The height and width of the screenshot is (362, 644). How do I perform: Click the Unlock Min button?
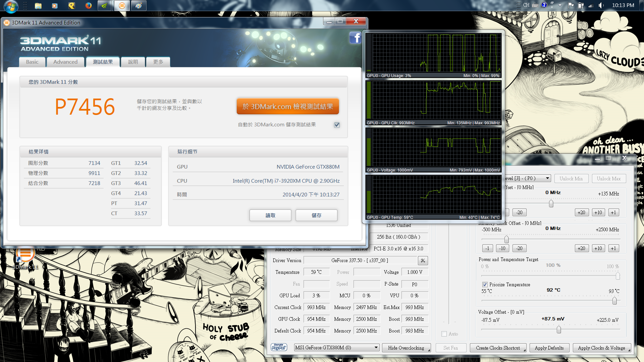tap(571, 179)
